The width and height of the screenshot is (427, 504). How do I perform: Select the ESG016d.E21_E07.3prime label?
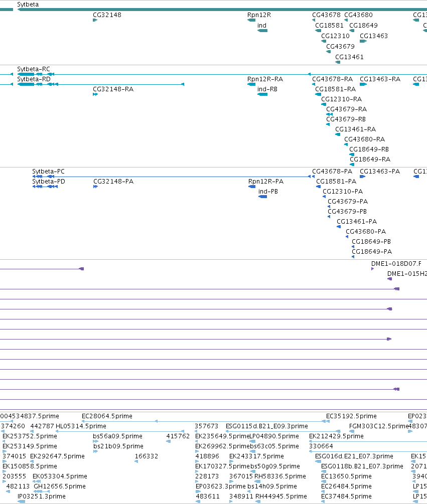click(354, 456)
